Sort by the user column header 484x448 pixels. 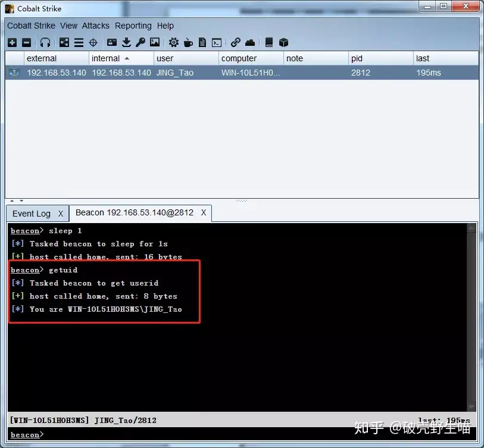tap(186, 58)
